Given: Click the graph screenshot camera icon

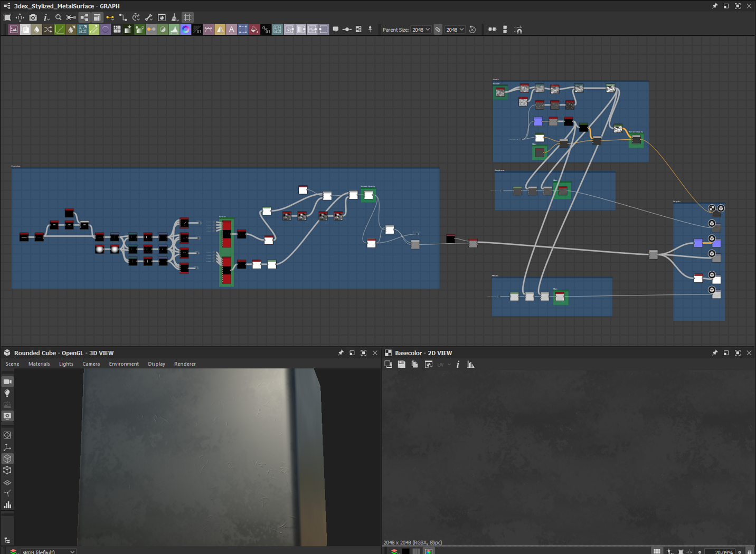Looking at the screenshot, I should pyautogui.click(x=33, y=17).
